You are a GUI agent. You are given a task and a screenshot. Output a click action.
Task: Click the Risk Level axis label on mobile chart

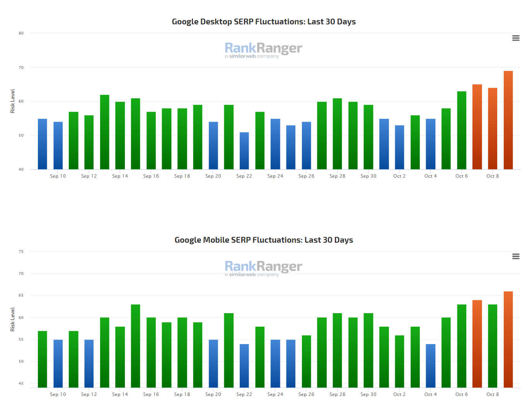coord(12,319)
